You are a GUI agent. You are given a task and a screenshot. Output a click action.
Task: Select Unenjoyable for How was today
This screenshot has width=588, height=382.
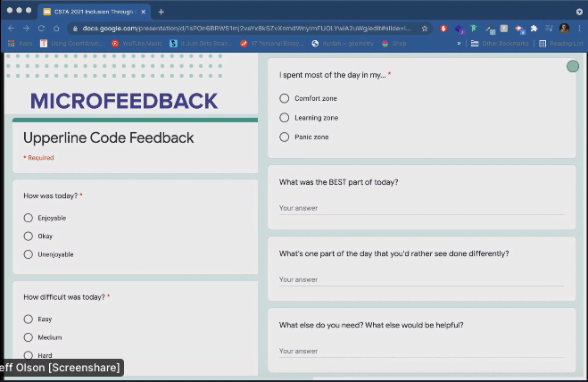coord(29,254)
